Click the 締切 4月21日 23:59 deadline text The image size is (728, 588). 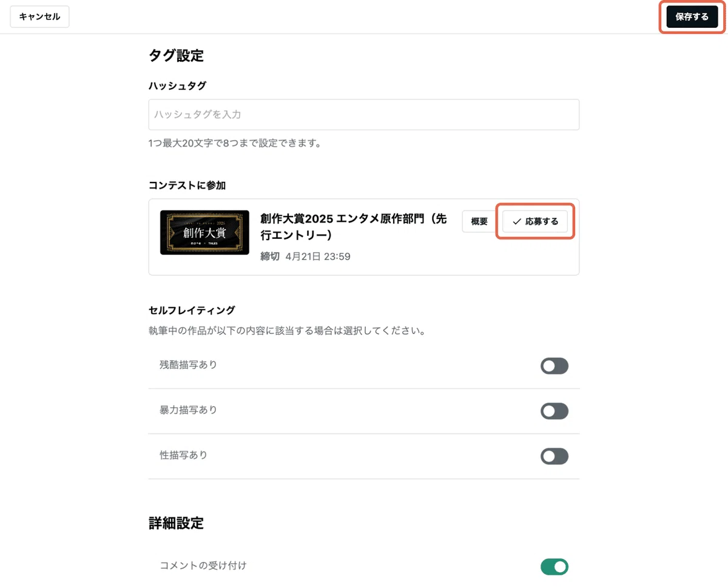[305, 256]
